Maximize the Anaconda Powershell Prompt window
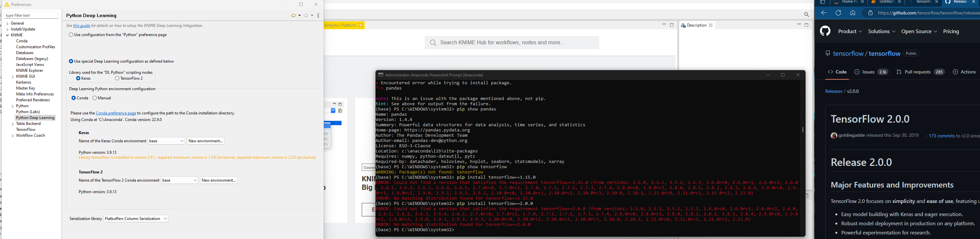The width and height of the screenshot is (980, 239). tap(783, 75)
